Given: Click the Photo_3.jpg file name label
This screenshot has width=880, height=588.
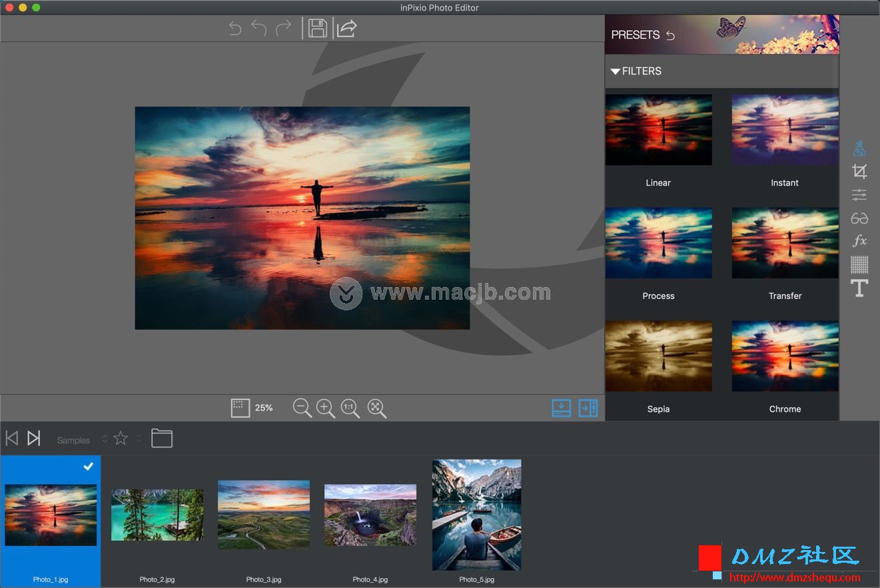Looking at the screenshot, I should [264, 579].
